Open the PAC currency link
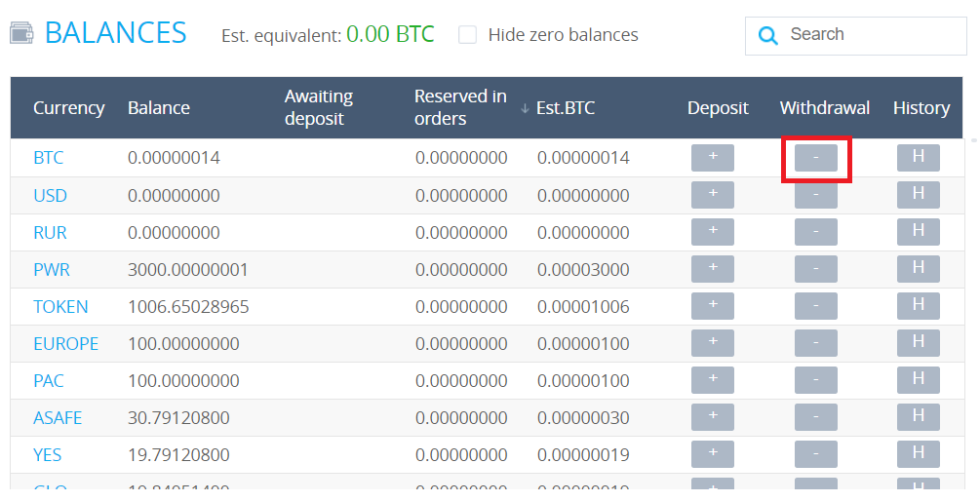 point(49,381)
